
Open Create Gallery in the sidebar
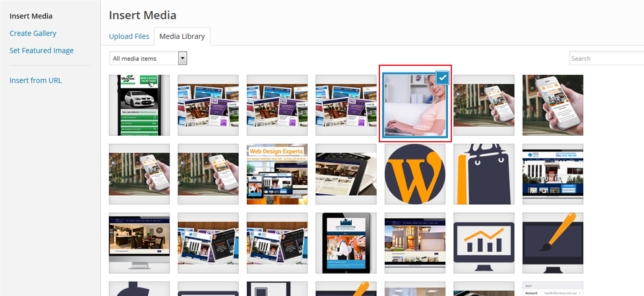click(33, 33)
